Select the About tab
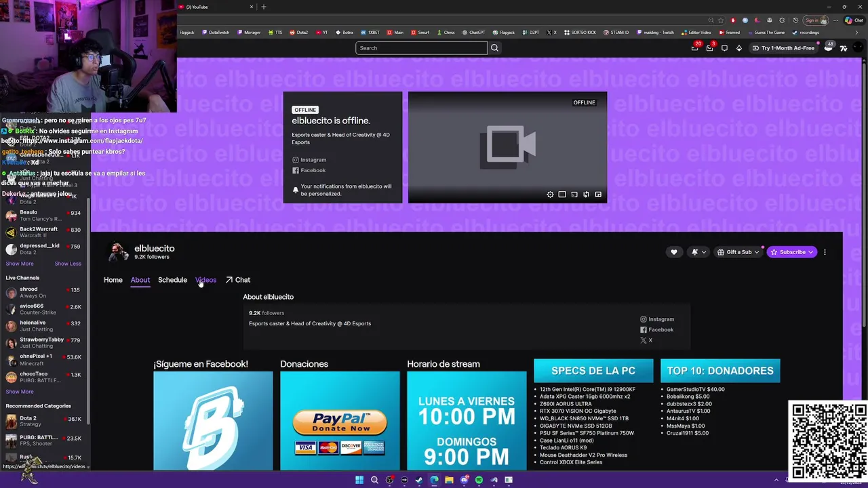 pyautogui.click(x=140, y=280)
